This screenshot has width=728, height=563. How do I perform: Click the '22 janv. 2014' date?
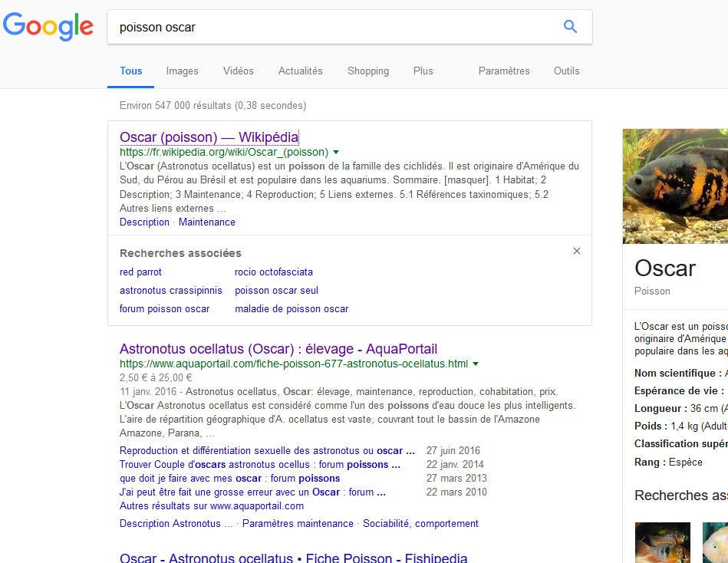[455, 465]
